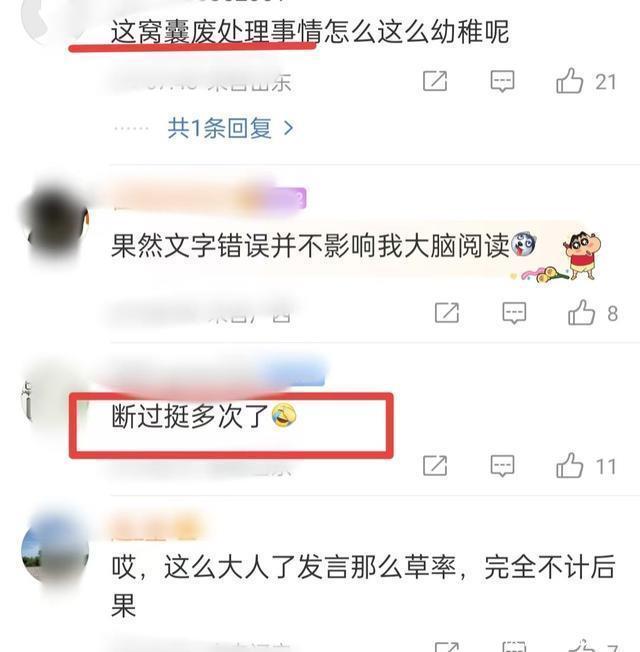Image resolution: width=640 pixels, height=652 pixels.
Task: Open the chevron next to 共1条回复
Action: coord(288,128)
